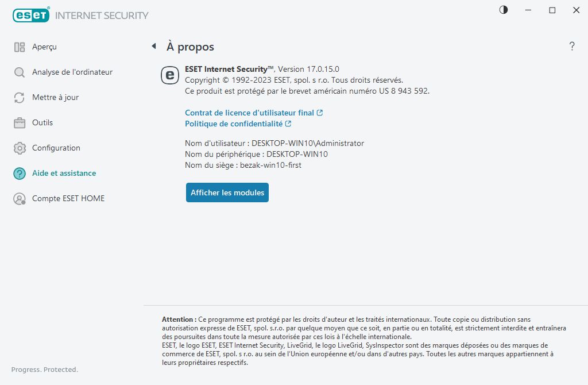Select the Analyse de l'ordinateur scan icon
Screen dimensions: 588x385
(20, 72)
